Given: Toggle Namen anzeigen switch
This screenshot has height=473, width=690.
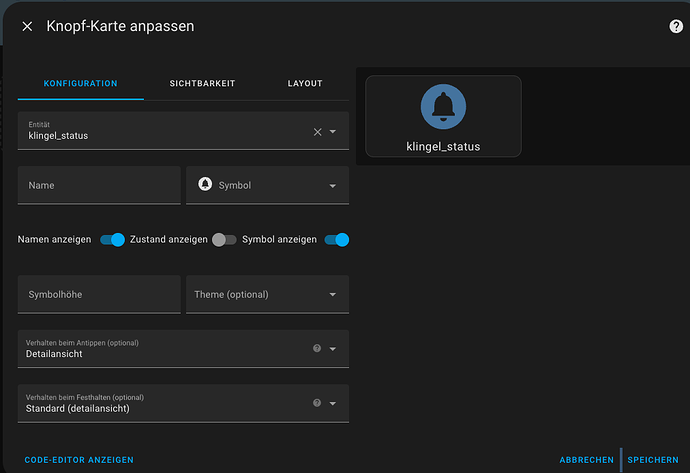Looking at the screenshot, I should (x=112, y=240).
